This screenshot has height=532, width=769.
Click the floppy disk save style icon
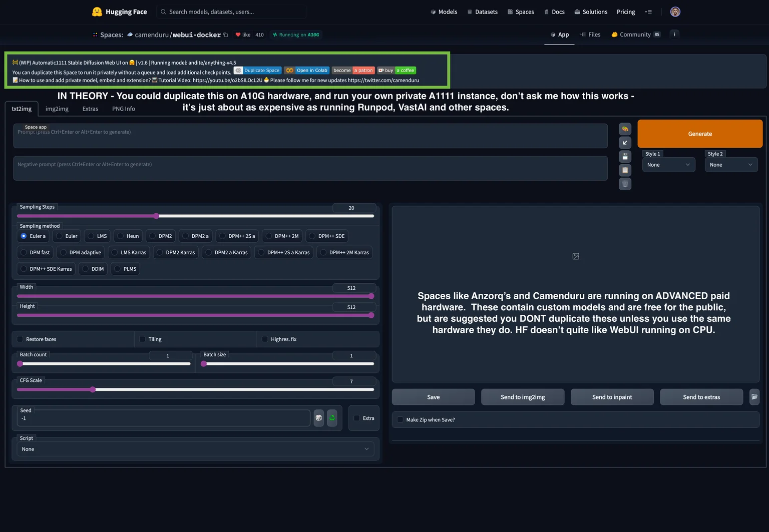click(625, 156)
